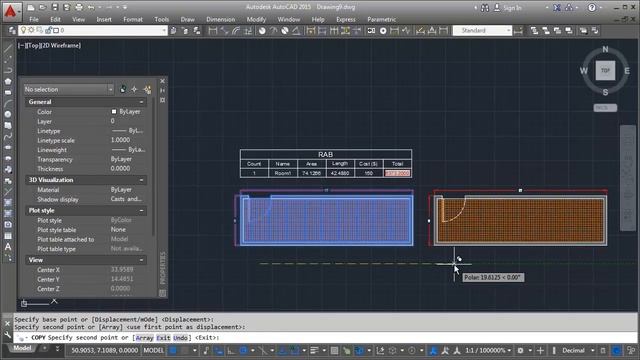Collapse the 3D Visualization section

pos(142,180)
